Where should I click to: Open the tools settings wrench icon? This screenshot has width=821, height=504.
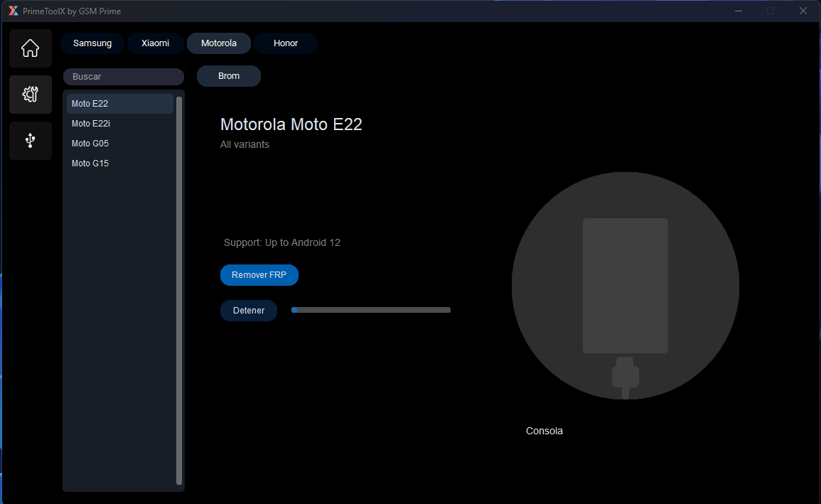pyautogui.click(x=30, y=94)
